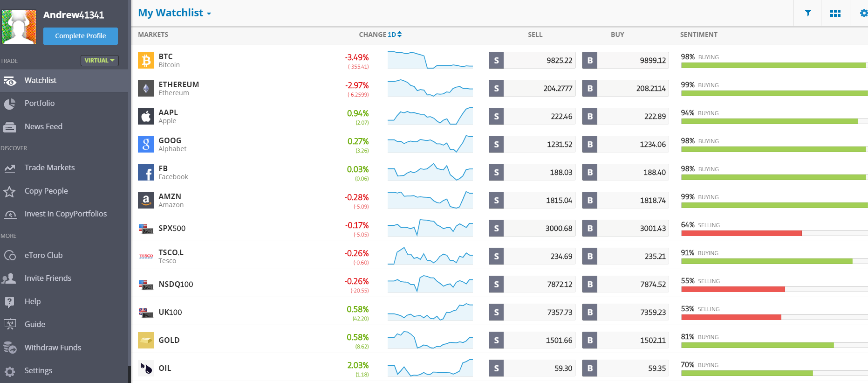Click the Trade Markets chart icon
The height and width of the screenshot is (383, 868).
coord(10,168)
